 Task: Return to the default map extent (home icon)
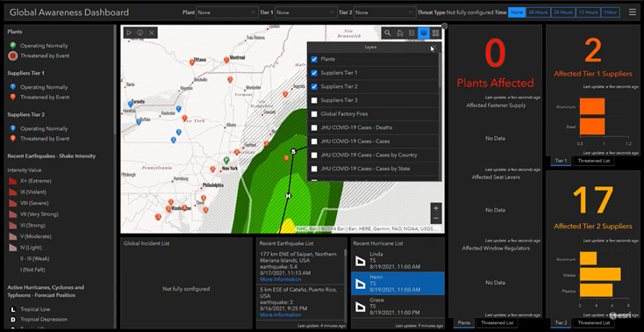click(399, 33)
